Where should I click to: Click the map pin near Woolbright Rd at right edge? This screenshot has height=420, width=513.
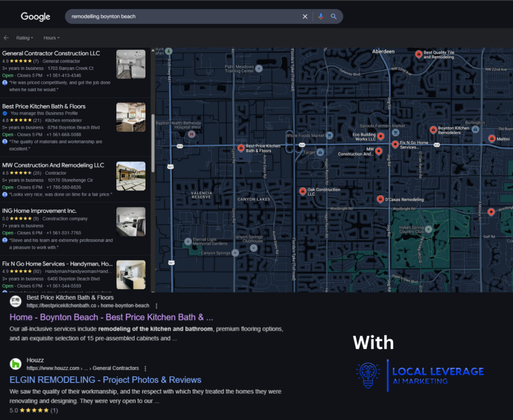(x=491, y=212)
